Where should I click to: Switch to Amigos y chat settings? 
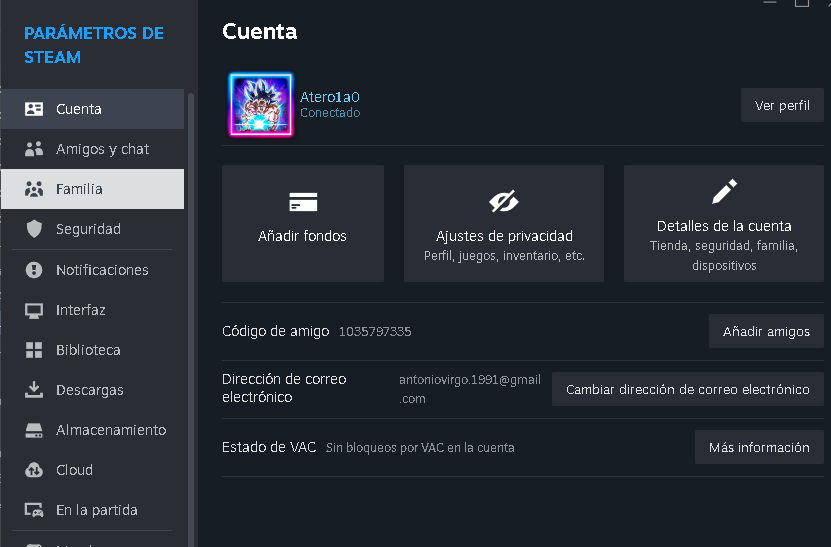93,149
